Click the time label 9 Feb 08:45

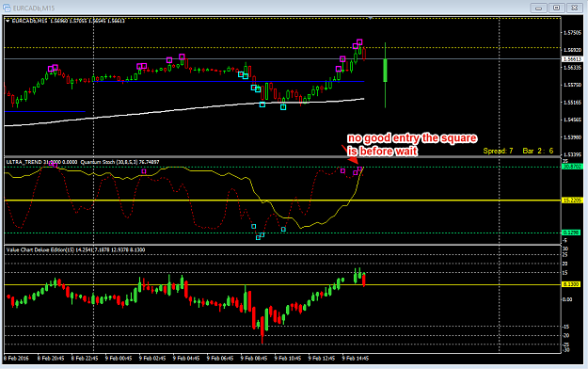pyautogui.click(x=254, y=359)
